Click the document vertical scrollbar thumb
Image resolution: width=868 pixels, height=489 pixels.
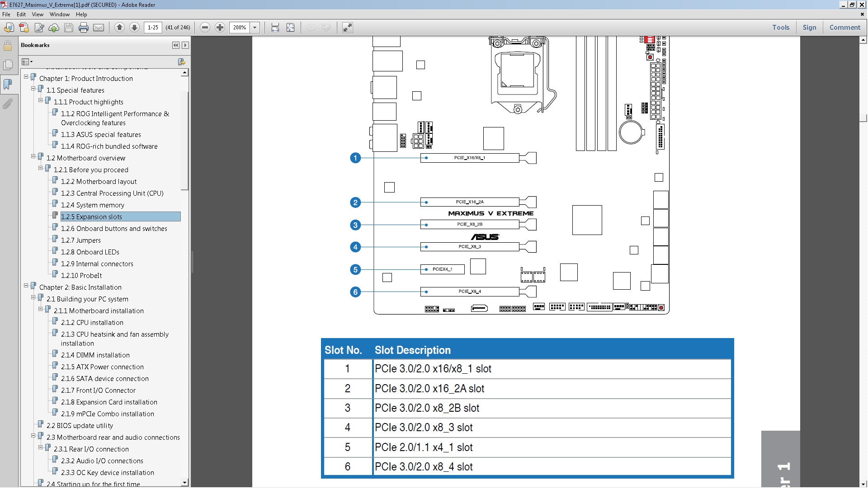pyautogui.click(x=863, y=118)
